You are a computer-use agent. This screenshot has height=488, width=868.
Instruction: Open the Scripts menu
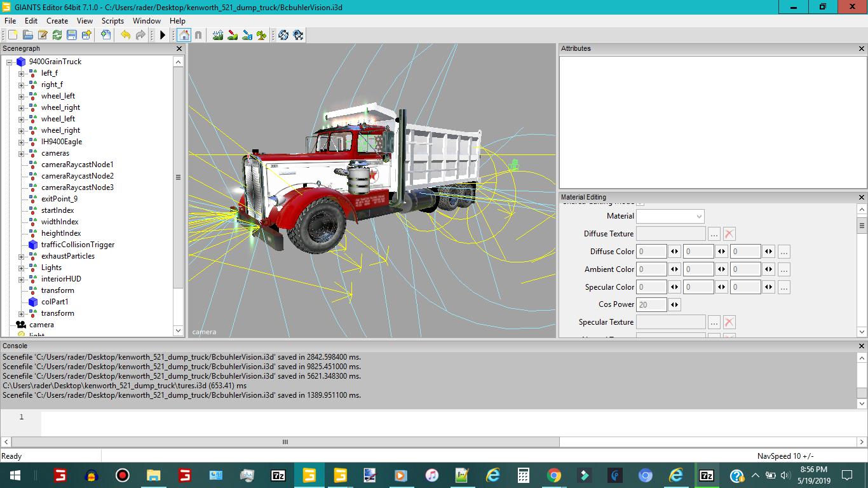pos(112,21)
